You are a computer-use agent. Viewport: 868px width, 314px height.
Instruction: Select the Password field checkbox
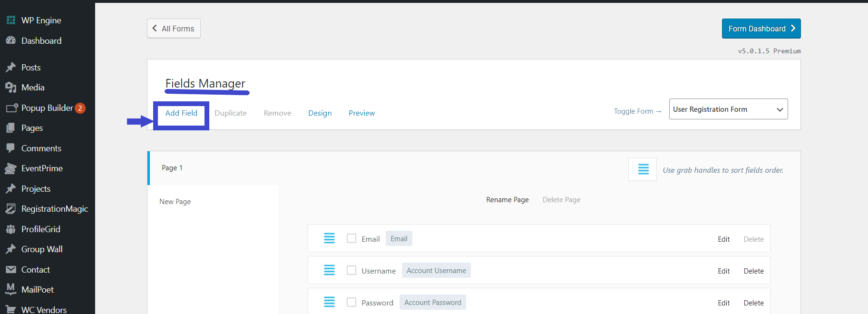pos(351,302)
